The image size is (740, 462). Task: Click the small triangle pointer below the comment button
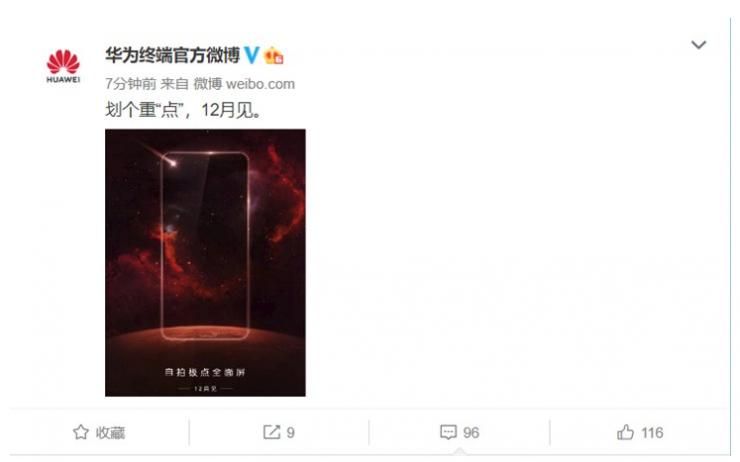(x=460, y=452)
